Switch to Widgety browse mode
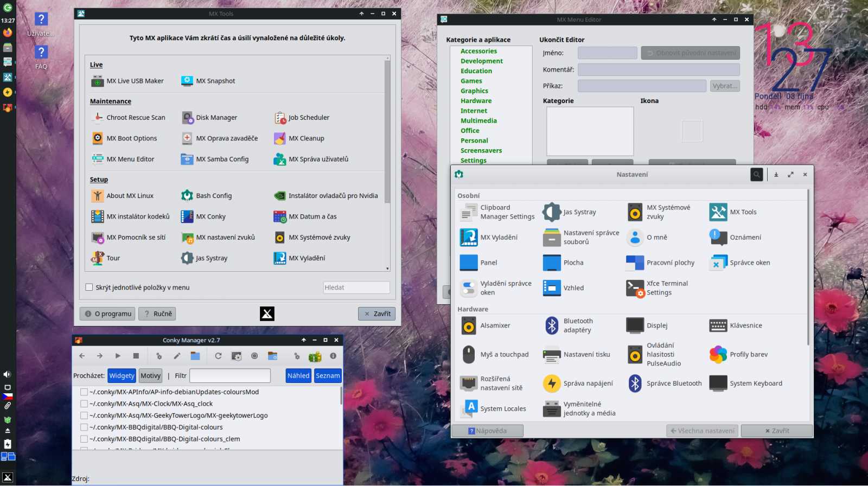 (x=122, y=376)
